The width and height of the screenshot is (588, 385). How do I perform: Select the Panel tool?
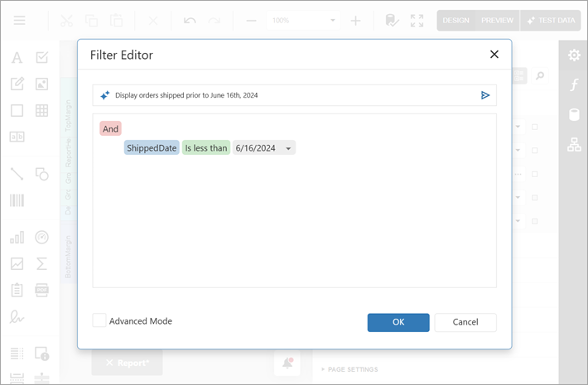(17, 111)
